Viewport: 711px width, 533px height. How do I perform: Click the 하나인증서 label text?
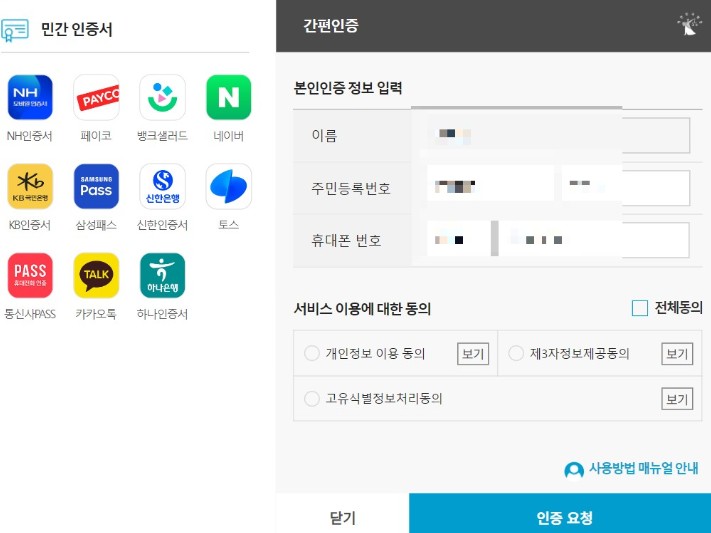tap(162, 314)
